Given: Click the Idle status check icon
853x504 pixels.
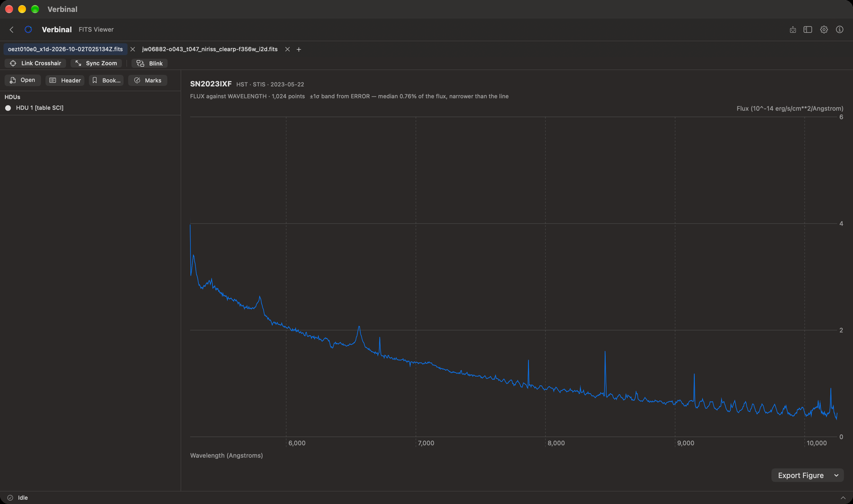Looking at the screenshot, I should [x=10, y=498].
